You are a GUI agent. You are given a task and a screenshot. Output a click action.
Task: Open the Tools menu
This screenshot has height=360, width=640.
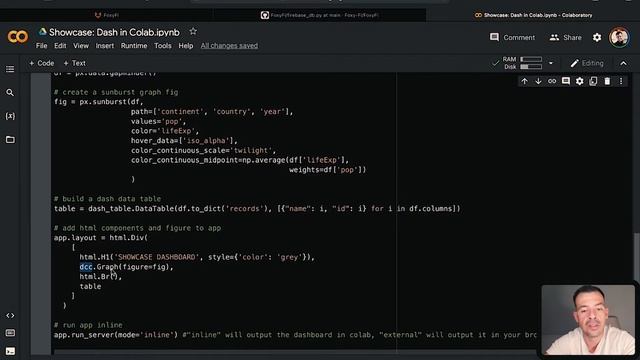click(x=162, y=46)
